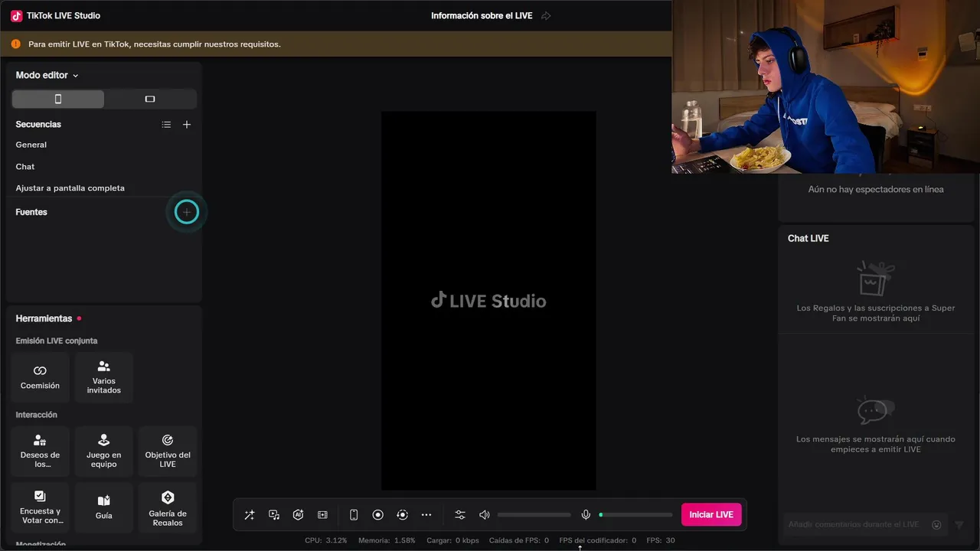Image resolution: width=980 pixels, height=551 pixels.
Task: Open Galería de Regalos tool
Action: 168,507
